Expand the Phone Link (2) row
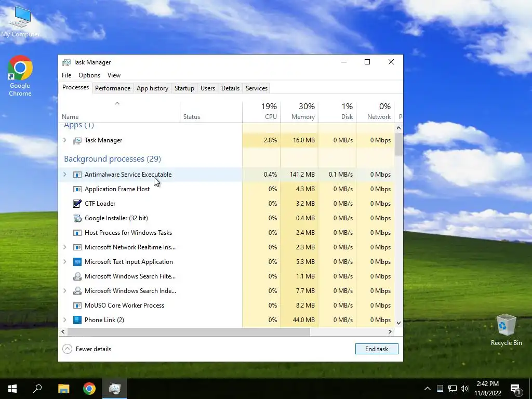Viewport: 532px width, 399px height. [65, 320]
